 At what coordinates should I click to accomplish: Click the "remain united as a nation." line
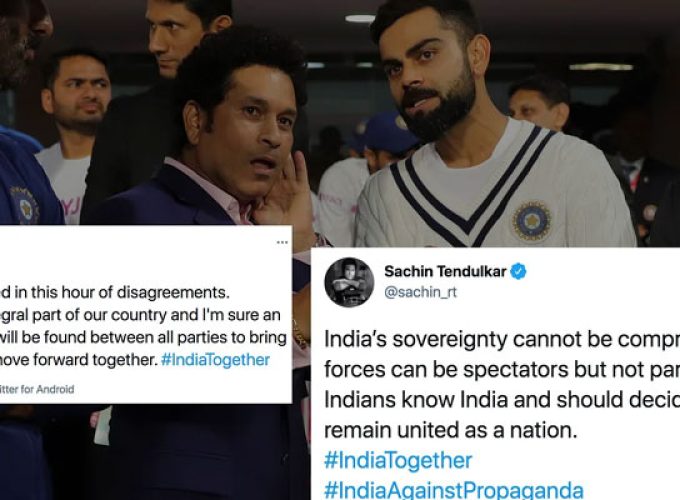[451, 430]
